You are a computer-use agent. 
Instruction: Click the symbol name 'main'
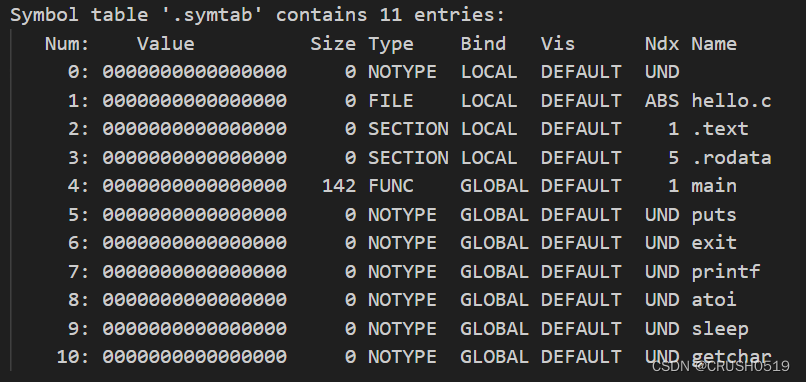click(713, 186)
